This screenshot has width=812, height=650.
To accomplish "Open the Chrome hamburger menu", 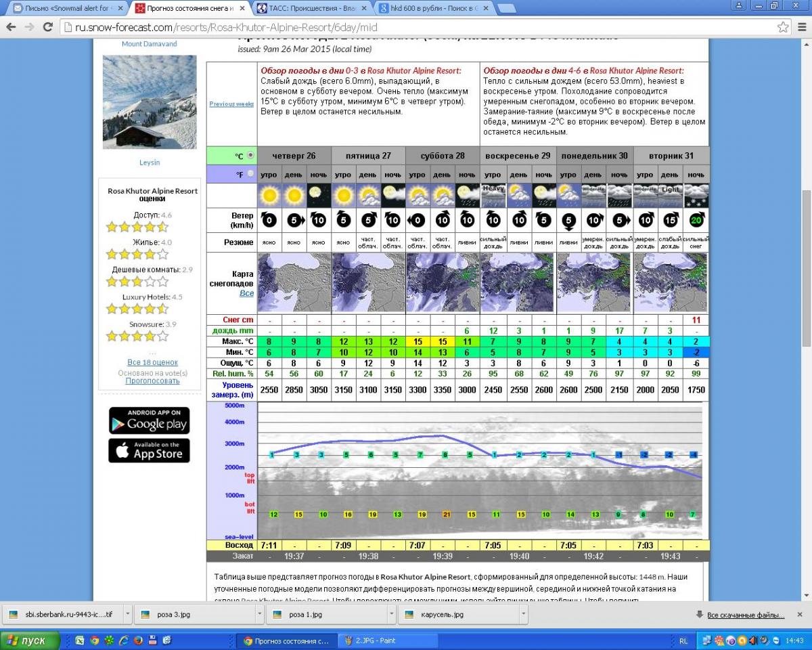I will point(800,27).
